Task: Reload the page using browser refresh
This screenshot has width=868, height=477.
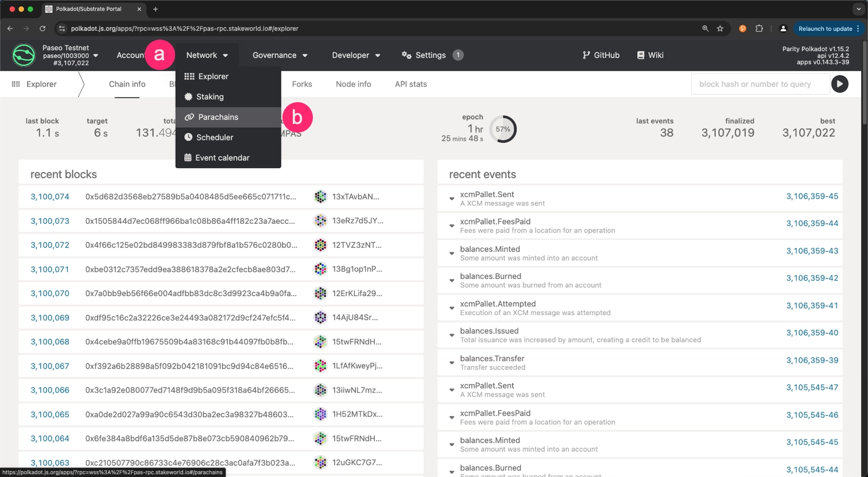Action: click(42, 28)
